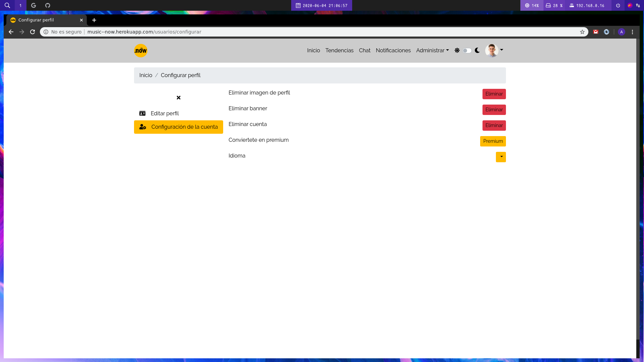Reload the page using refresh icon
The width and height of the screenshot is (644, 362).
33,32
